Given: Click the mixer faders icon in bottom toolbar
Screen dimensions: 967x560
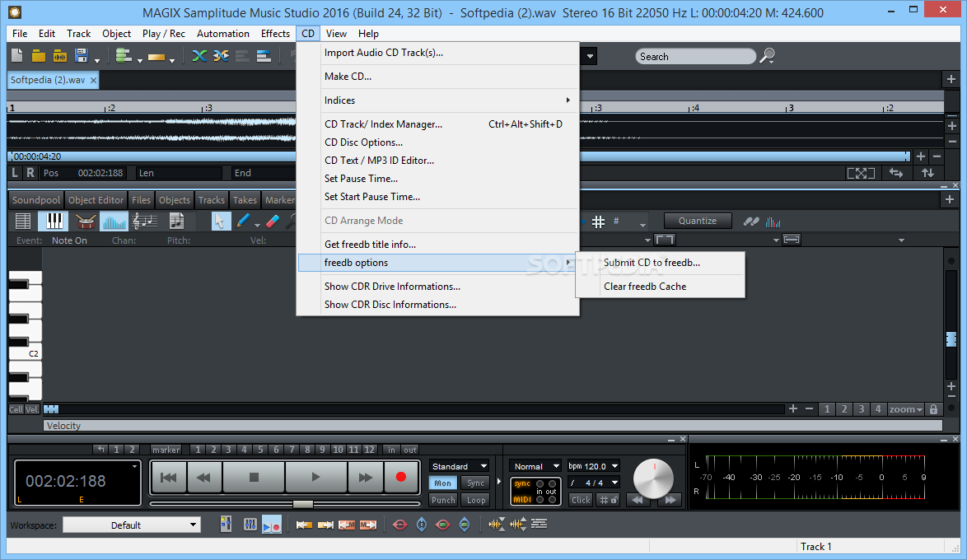Looking at the screenshot, I should pos(250,525).
